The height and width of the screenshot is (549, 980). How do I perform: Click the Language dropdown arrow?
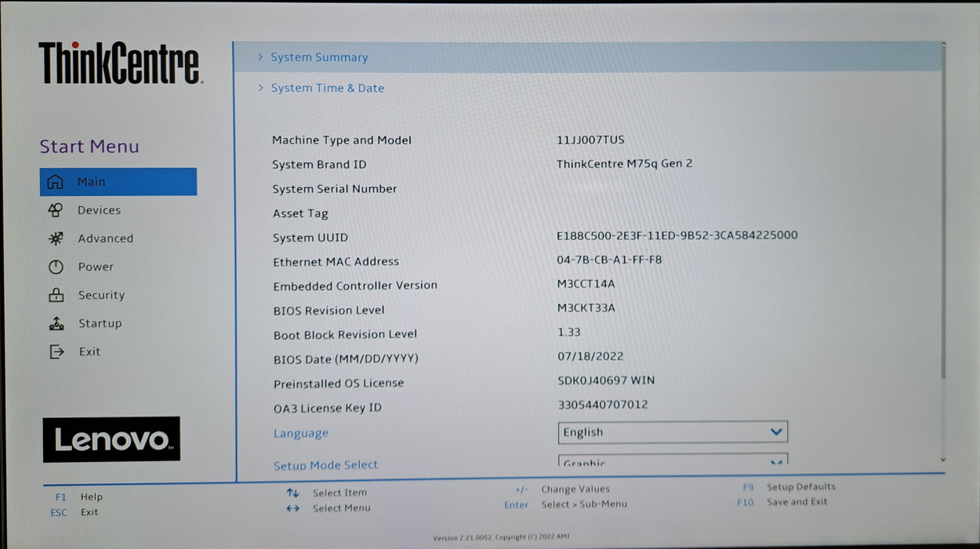click(x=776, y=432)
